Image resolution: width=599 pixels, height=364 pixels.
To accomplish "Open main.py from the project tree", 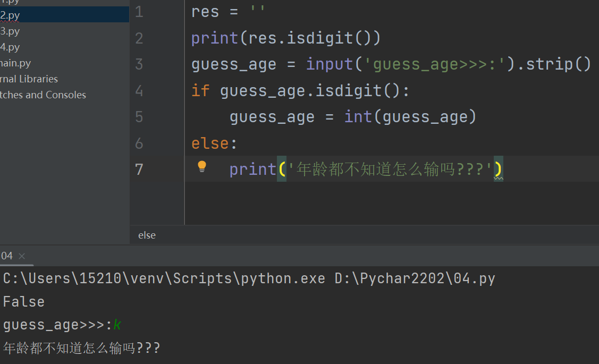I will pyautogui.click(x=16, y=63).
